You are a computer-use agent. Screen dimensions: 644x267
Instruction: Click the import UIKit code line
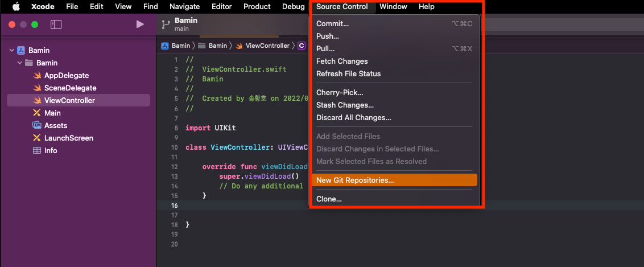click(210, 128)
